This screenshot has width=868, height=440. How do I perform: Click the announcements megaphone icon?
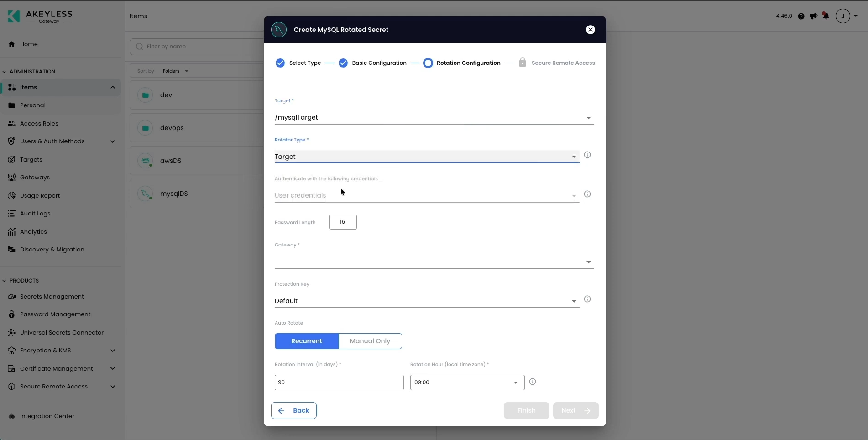(x=813, y=16)
